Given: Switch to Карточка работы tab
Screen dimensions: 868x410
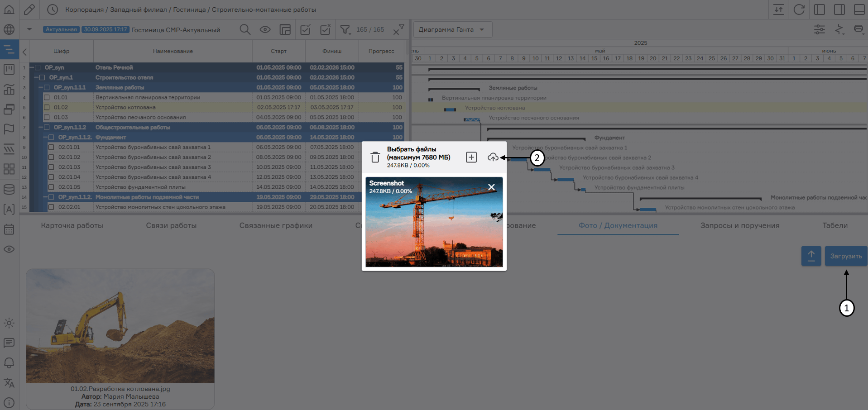Looking at the screenshot, I should point(72,225).
